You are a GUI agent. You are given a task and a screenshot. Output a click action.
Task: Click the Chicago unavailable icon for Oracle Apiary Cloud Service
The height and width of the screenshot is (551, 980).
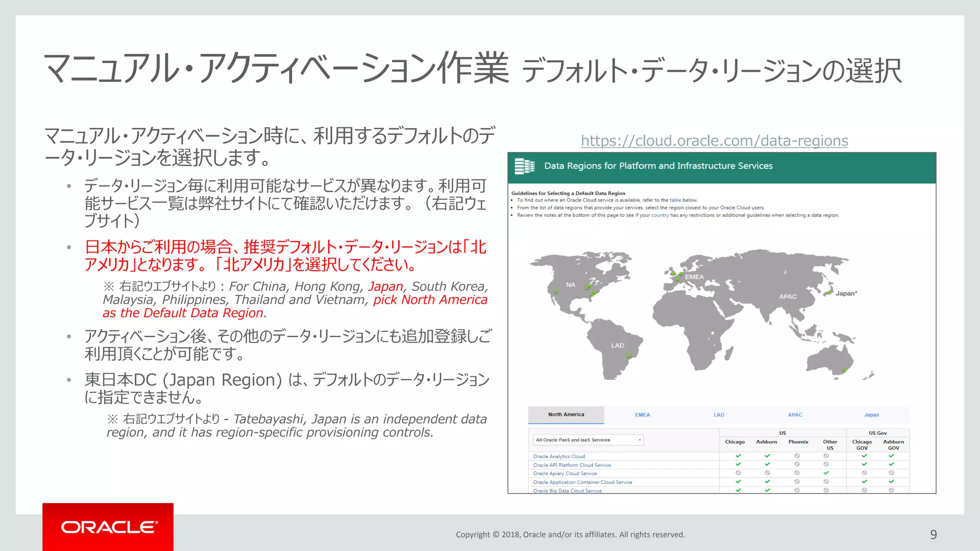point(738,473)
